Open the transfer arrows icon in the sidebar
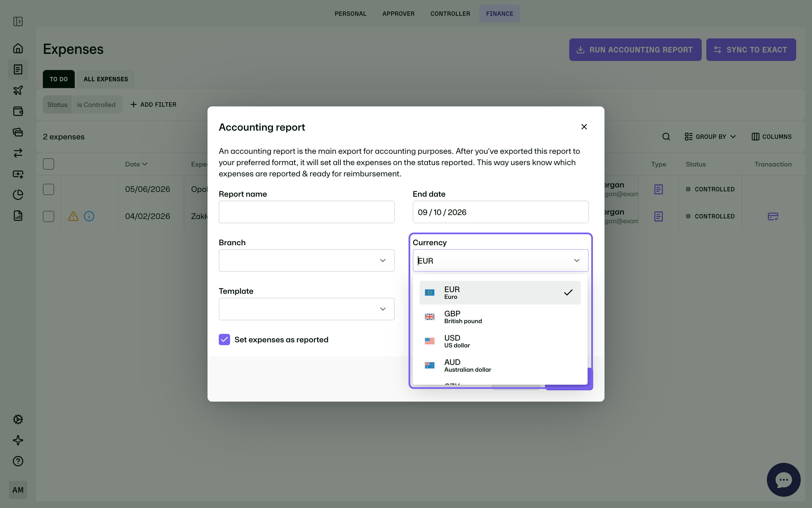This screenshot has width=812, height=508. pos(18,153)
